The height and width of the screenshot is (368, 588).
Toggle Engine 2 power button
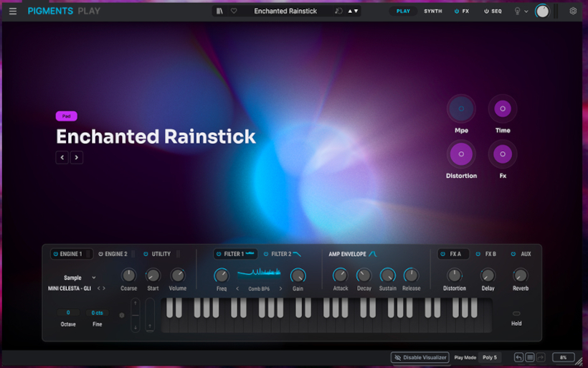(x=100, y=254)
